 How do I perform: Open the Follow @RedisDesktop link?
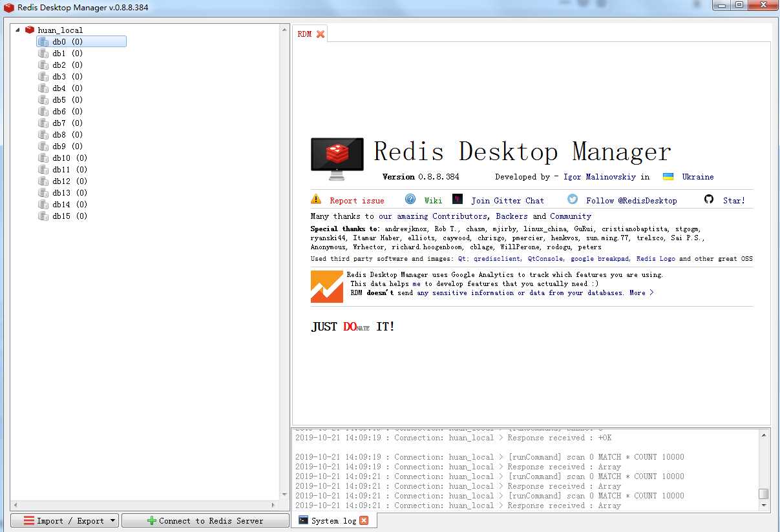pyautogui.click(x=632, y=201)
